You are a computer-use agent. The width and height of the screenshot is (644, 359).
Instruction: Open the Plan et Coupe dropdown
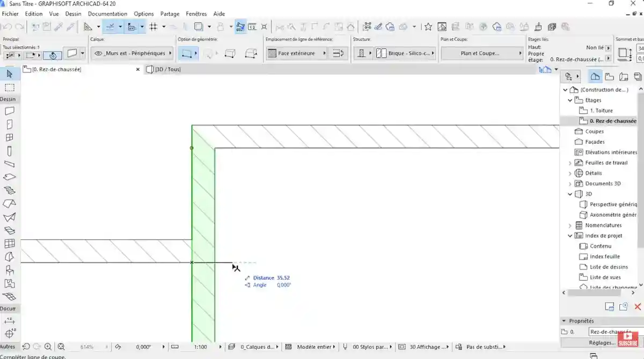pos(482,53)
